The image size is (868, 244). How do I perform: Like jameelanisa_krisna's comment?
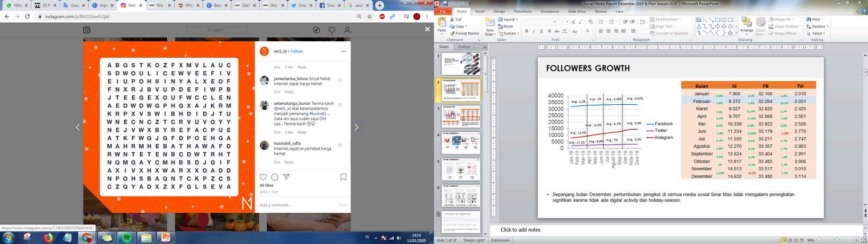tap(340, 80)
